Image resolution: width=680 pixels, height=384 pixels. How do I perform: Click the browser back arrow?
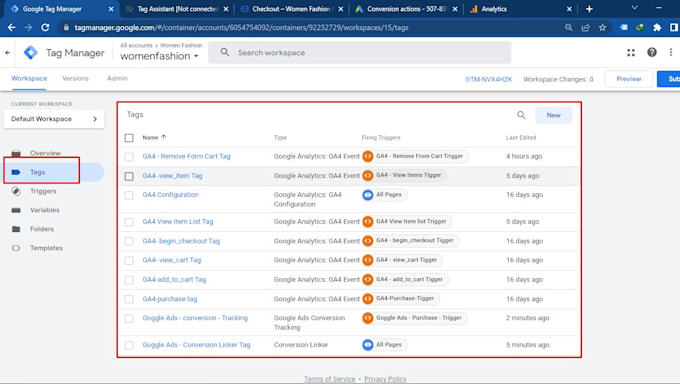[12, 27]
